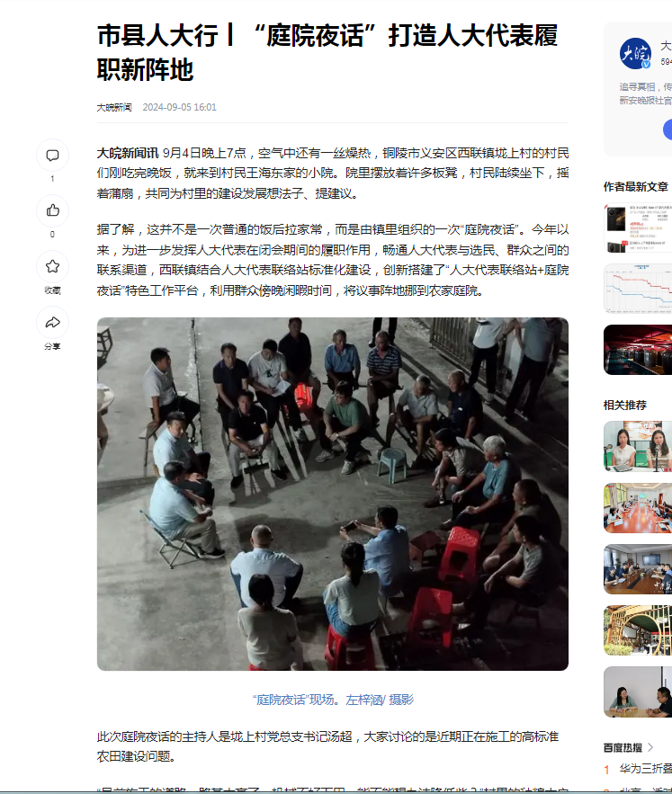Open the conference room recommendation thumbnail
The image size is (672, 794).
coord(638,508)
